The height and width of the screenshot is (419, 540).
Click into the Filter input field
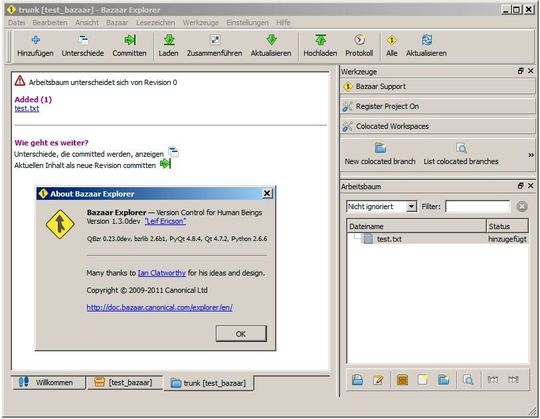coord(477,207)
